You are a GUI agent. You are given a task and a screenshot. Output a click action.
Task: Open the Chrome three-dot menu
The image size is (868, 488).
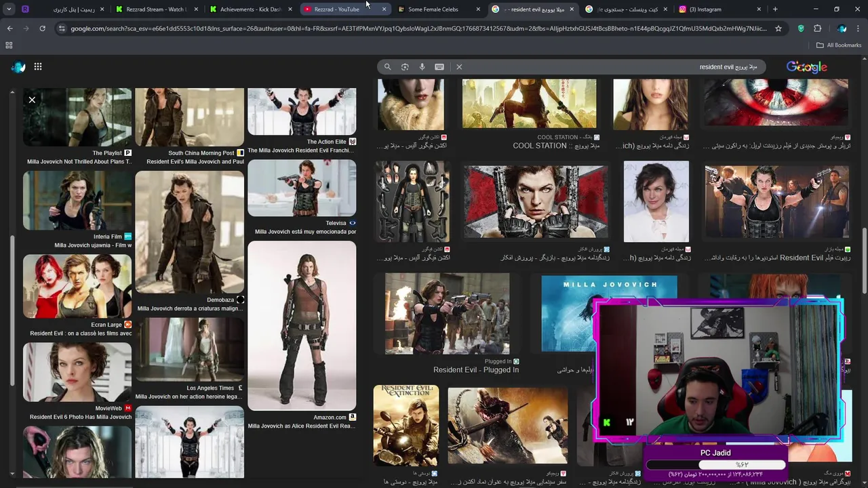pos(859,28)
